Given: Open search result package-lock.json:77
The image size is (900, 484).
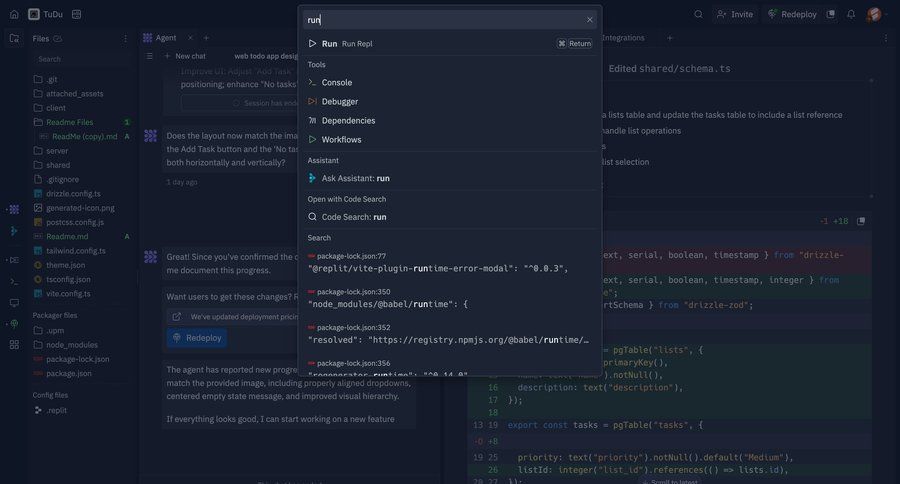Looking at the screenshot, I should [449, 262].
